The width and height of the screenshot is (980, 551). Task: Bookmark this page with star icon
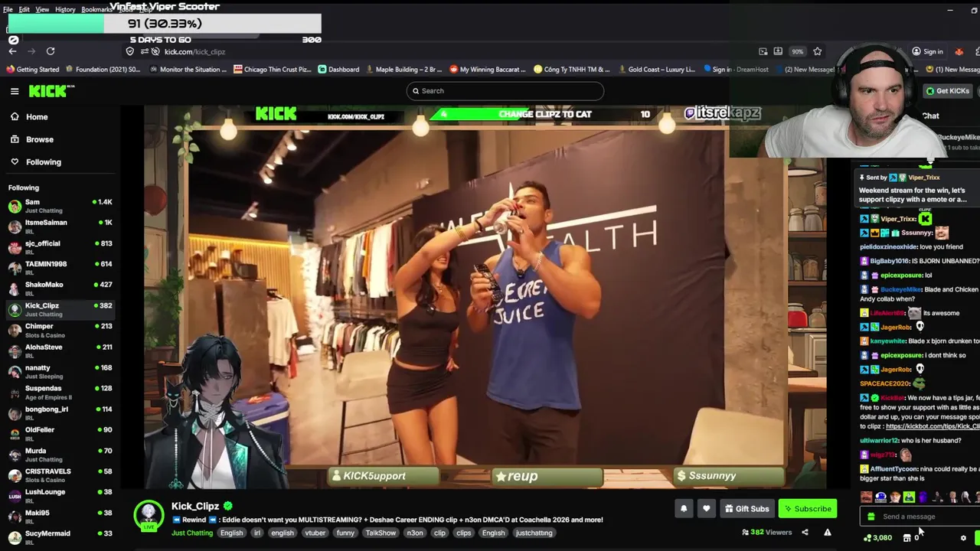tap(817, 51)
